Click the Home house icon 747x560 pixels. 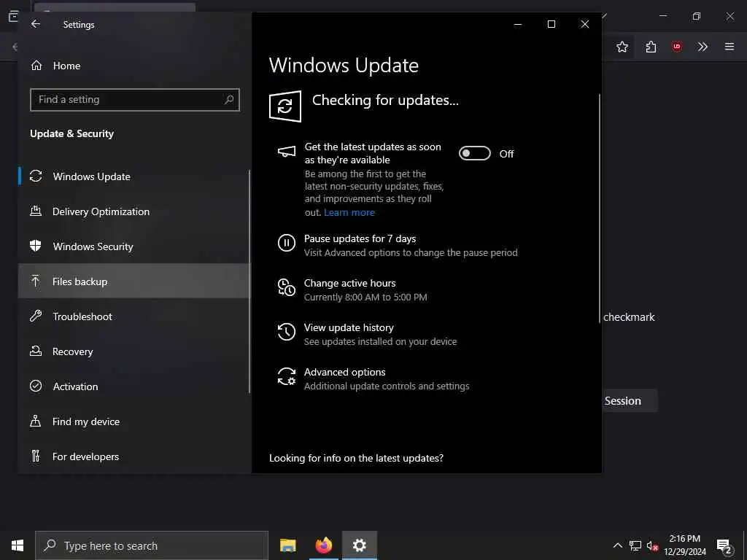[x=36, y=65]
